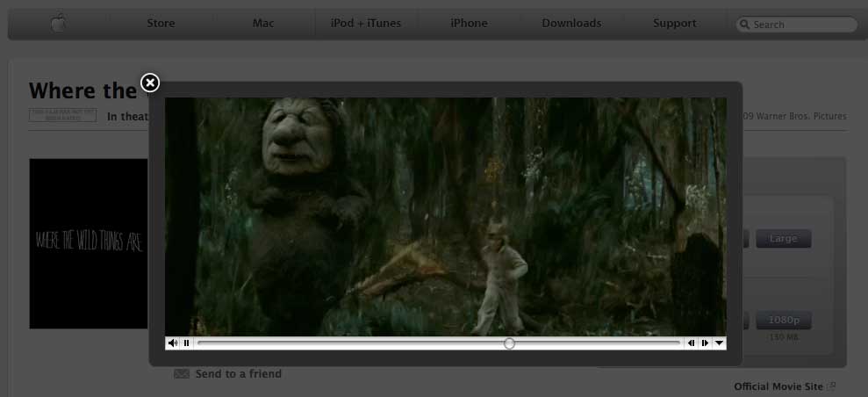868x397 pixels.
Task: Step forward one frame in the trailer
Action: (705, 343)
